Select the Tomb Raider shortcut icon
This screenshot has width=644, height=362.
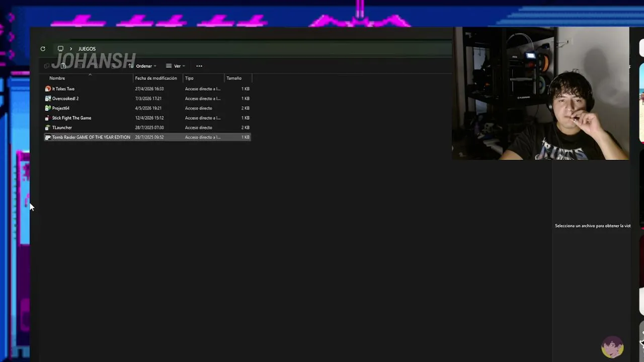tap(48, 137)
